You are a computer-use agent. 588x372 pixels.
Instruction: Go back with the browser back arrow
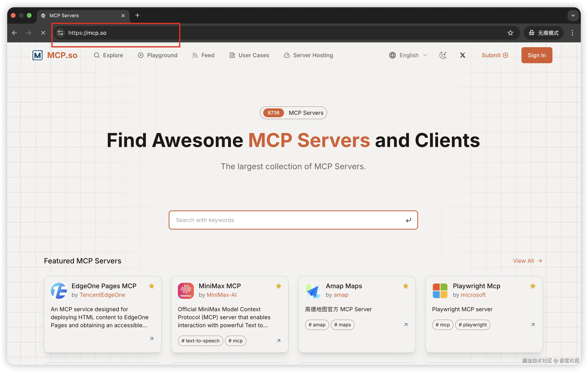14,33
